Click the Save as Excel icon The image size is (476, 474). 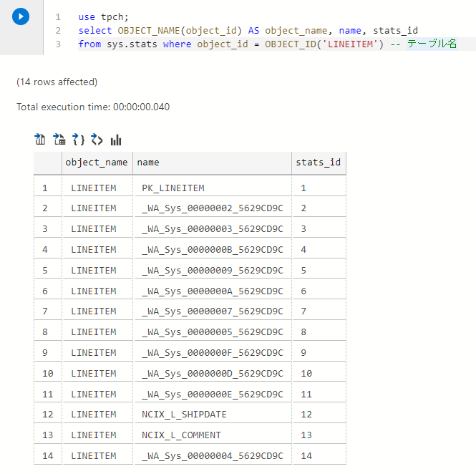(x=59, y=140)
